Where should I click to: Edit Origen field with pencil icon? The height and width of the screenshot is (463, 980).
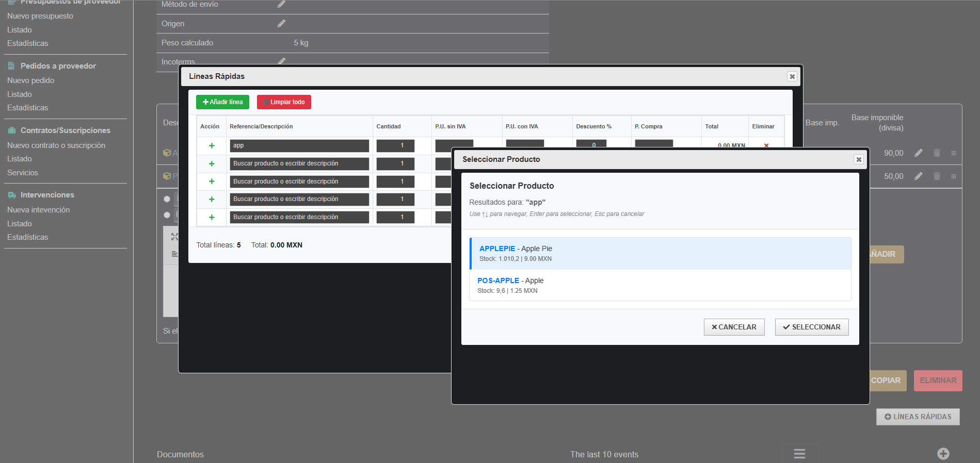(x=281, y=24)
